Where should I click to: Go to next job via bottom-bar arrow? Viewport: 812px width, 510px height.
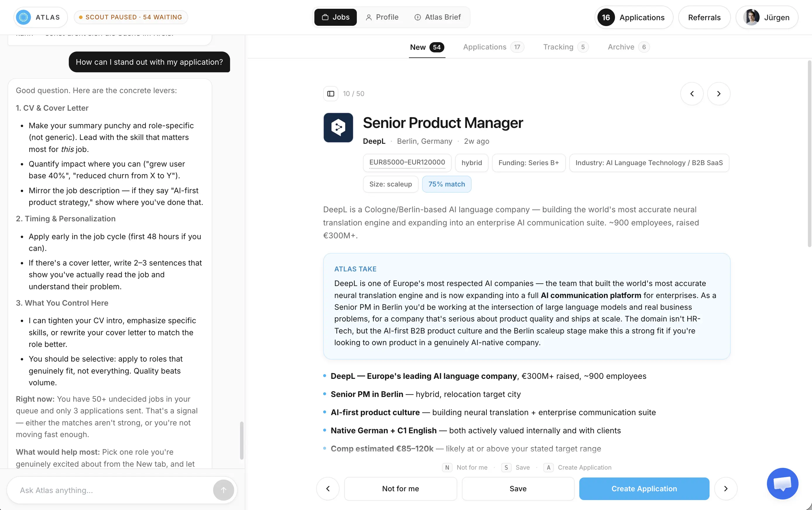tap(726, 489)
